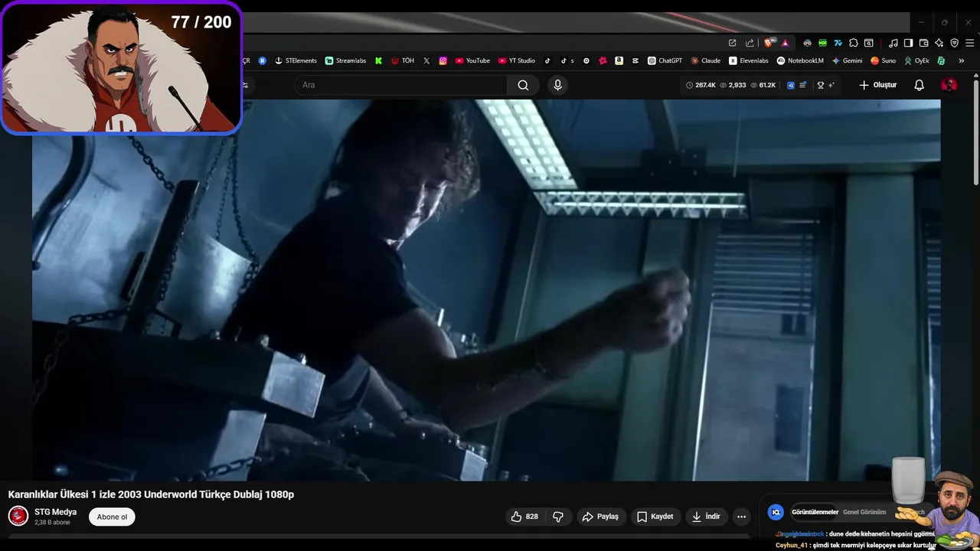Image resolution: width=980 pixels, height=551 pixels.
Task: Click the Abone ol subscribe button
Action: pos(112,517)
